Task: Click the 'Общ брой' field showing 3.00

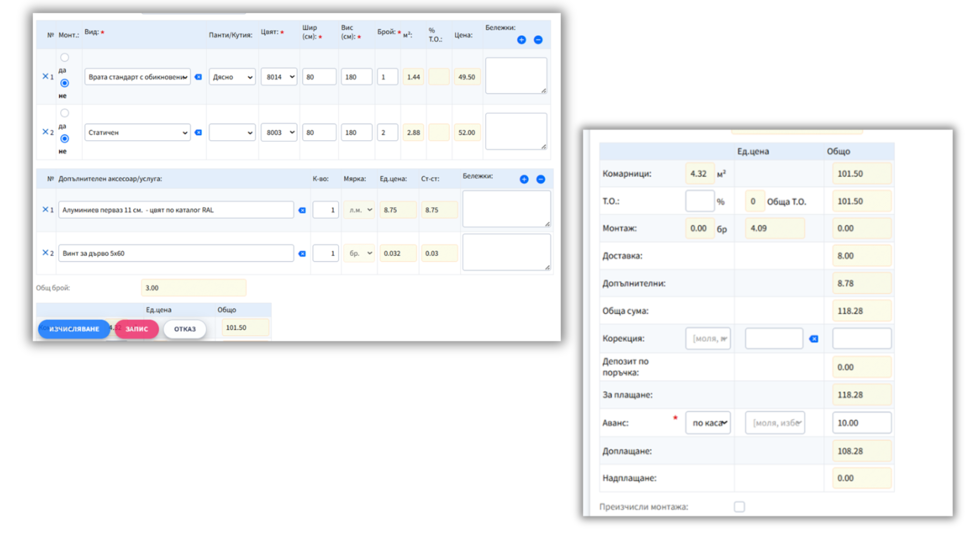Action: [x=194, y=288]
